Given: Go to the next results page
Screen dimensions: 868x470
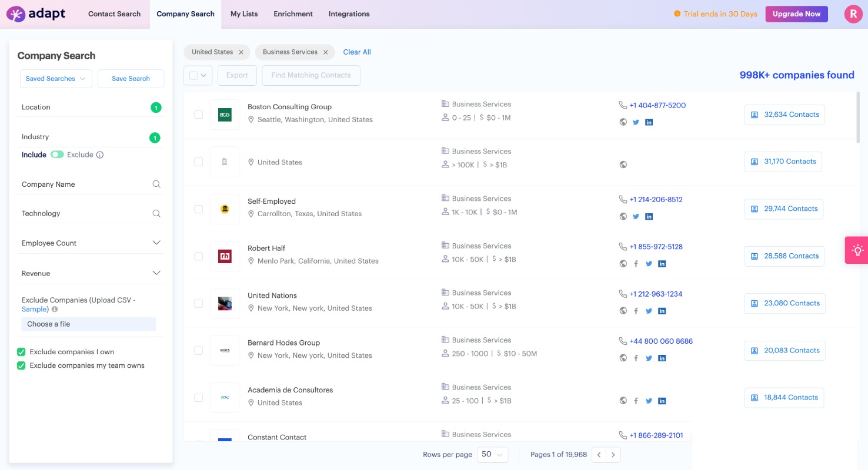Looking at the screenshot, I should point(613,455).
